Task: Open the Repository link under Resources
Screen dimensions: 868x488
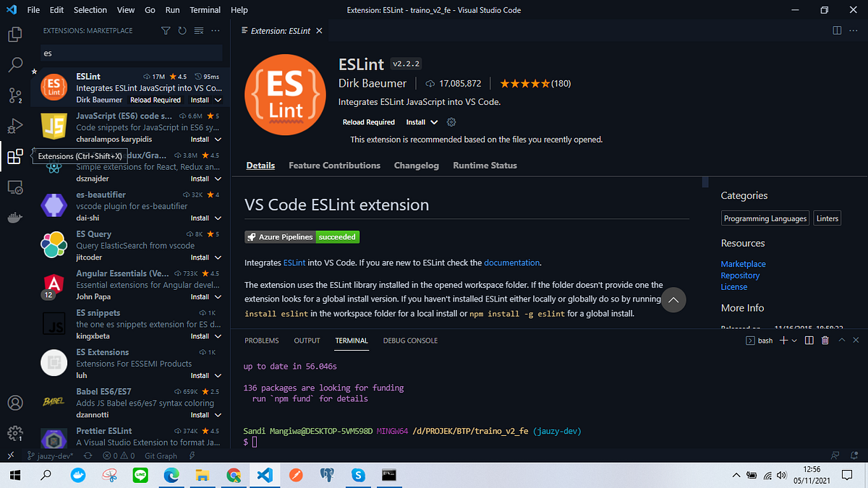Action: (740, 275)
